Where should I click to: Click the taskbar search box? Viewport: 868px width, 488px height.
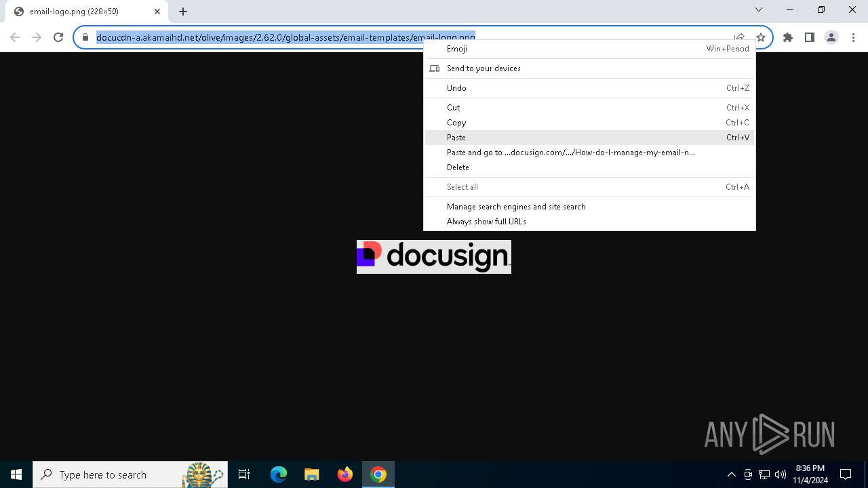point(130,474)
